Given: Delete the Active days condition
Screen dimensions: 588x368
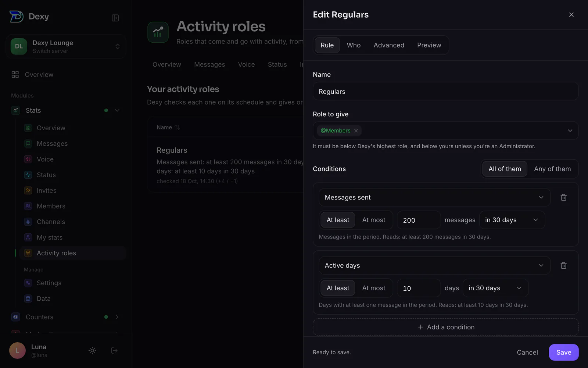Looking at the screenshot, I should 563,266.
